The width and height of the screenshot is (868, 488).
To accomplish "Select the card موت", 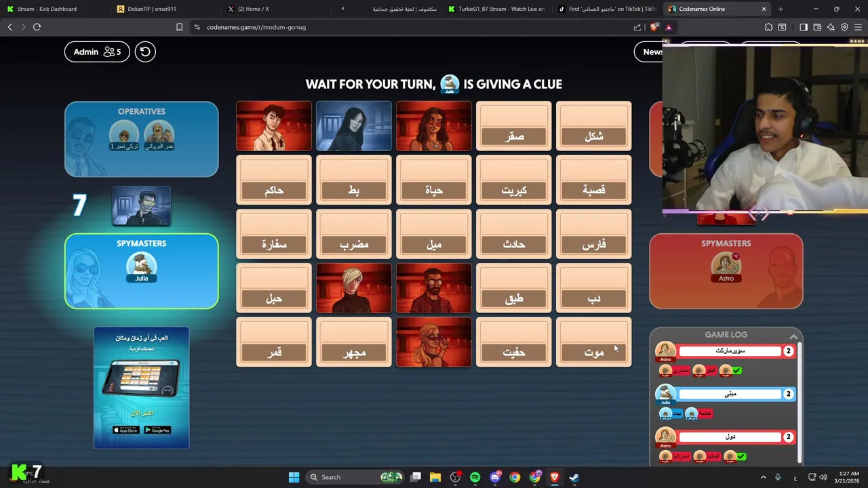I will [593, 343].
